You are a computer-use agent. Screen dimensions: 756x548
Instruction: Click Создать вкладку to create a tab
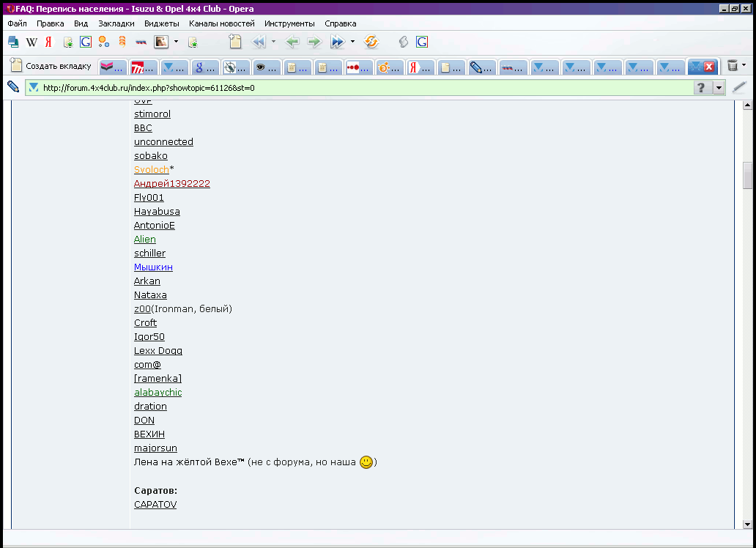coord(51,66)
